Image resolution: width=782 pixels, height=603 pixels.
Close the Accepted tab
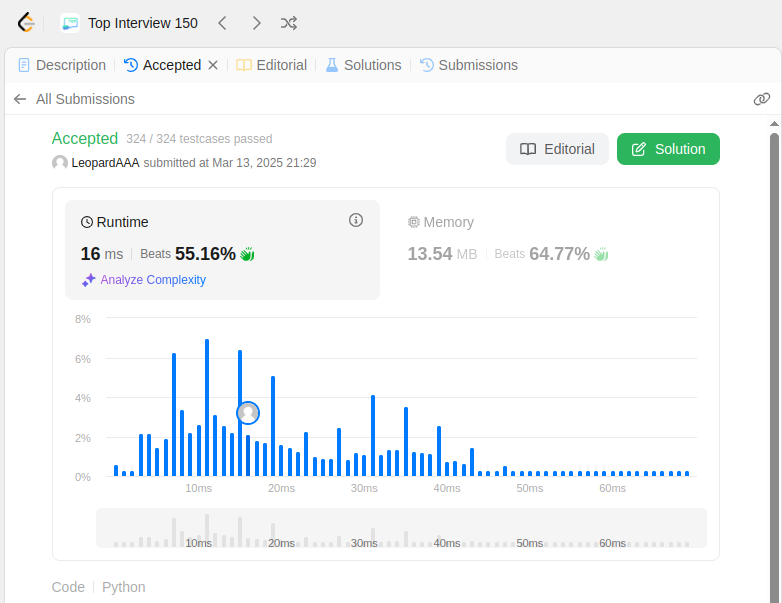coord(213,65)
